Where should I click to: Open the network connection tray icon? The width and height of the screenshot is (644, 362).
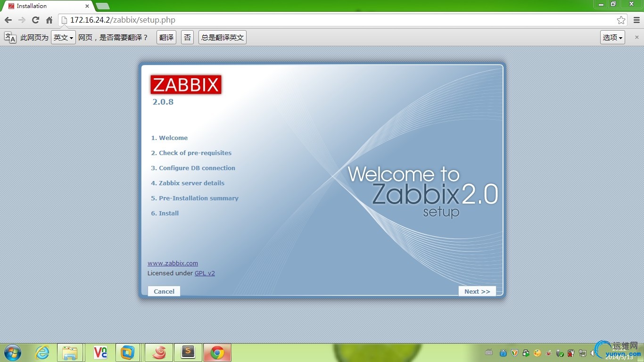(582, 353)
